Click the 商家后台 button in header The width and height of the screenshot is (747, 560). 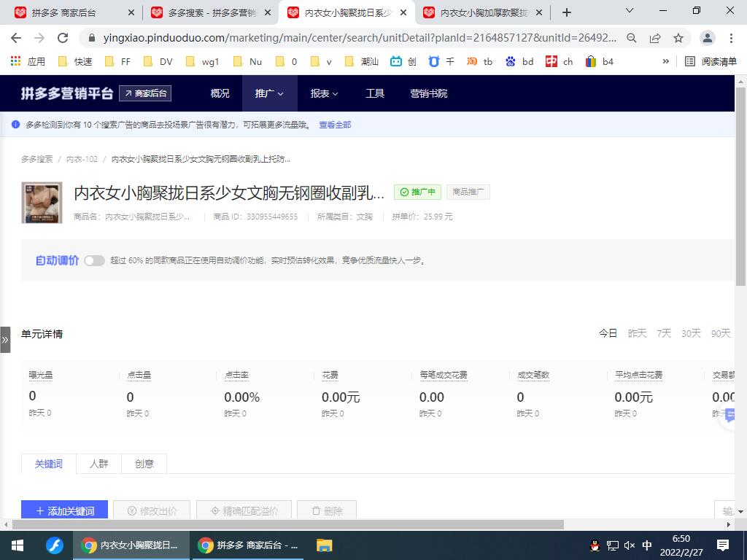(145, 93)
